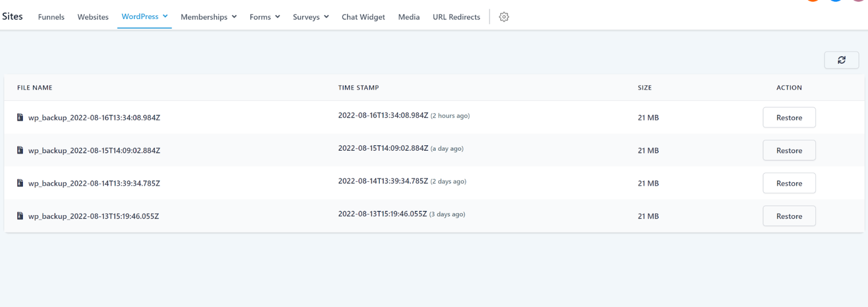Expand the WordPress dropdown menu
This screenshot has height=307, width=868.
pos(144,16)
